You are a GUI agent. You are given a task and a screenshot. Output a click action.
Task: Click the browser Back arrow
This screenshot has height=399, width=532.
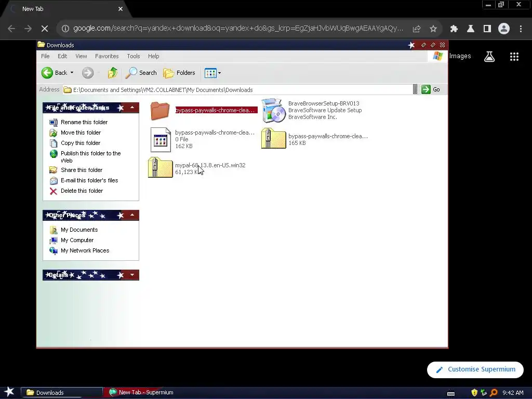(x=11, y=29)
